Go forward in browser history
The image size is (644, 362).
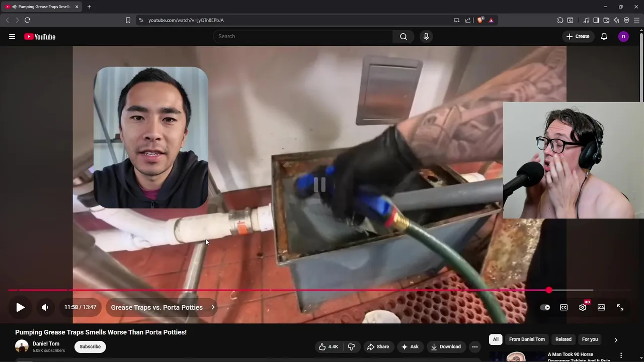click(17, 20)
